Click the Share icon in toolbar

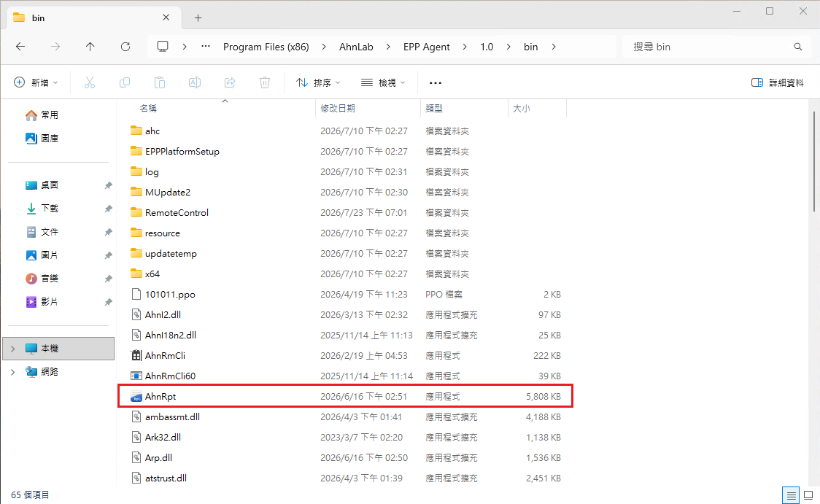[x=230, y=82]
